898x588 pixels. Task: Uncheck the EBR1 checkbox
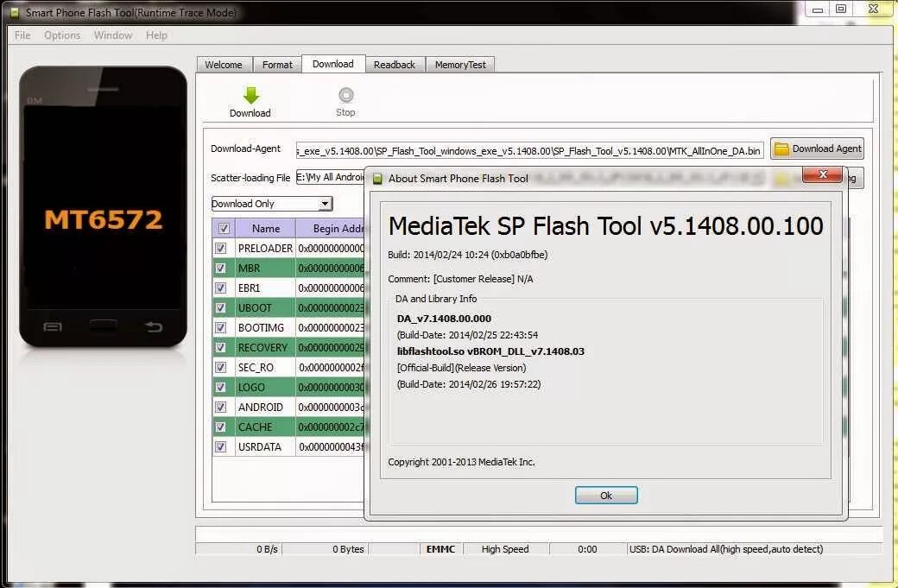click(x=220, y=288)
